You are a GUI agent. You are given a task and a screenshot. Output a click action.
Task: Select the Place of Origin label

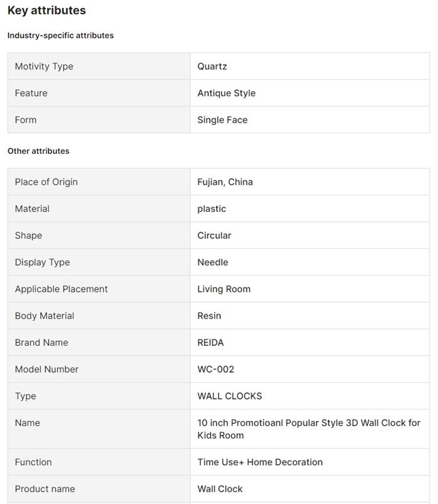tap(46, 182)
